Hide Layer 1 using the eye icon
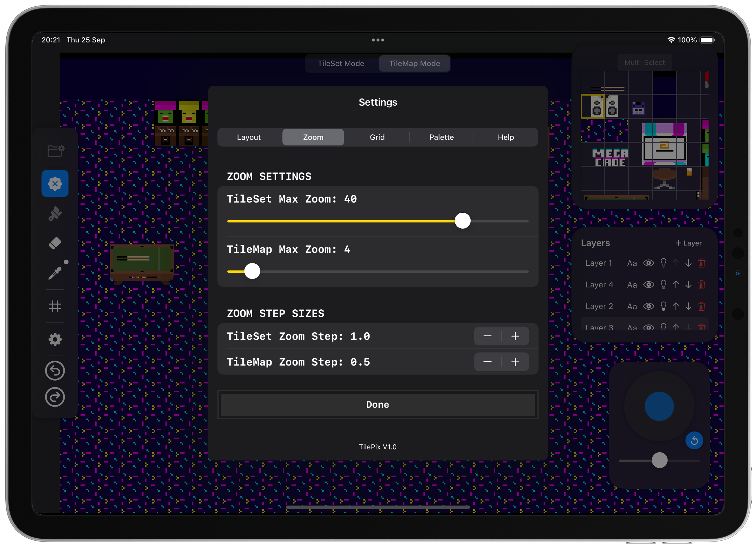The height and width of the screenshot is (547, 756). coord(648,263)
